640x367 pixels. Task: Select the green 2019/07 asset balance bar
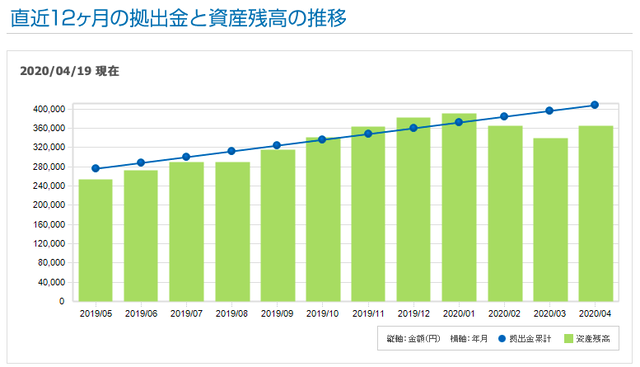pyautogui.click(x=187, y=232)
